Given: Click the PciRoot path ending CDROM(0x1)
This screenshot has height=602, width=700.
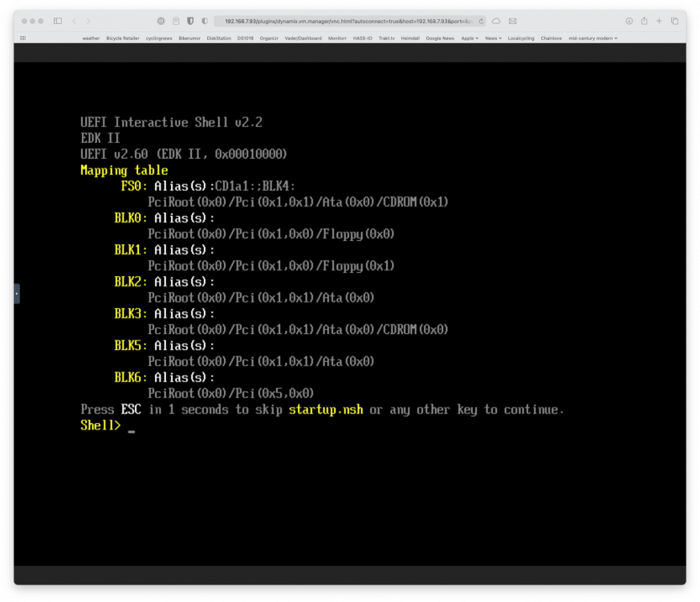Looking at the screenshot, I should (298, 202).
